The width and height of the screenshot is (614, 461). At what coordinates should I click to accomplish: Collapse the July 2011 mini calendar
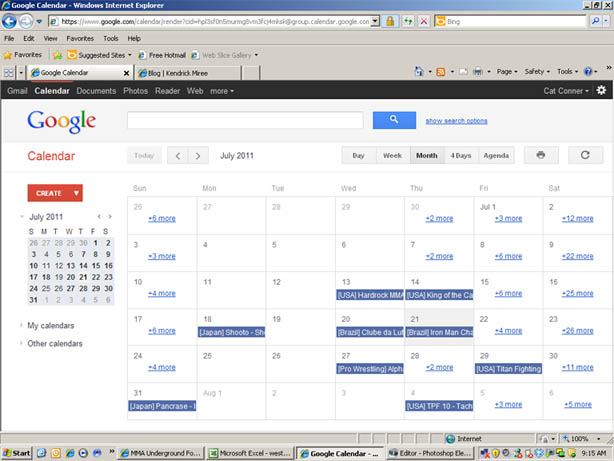22,217
